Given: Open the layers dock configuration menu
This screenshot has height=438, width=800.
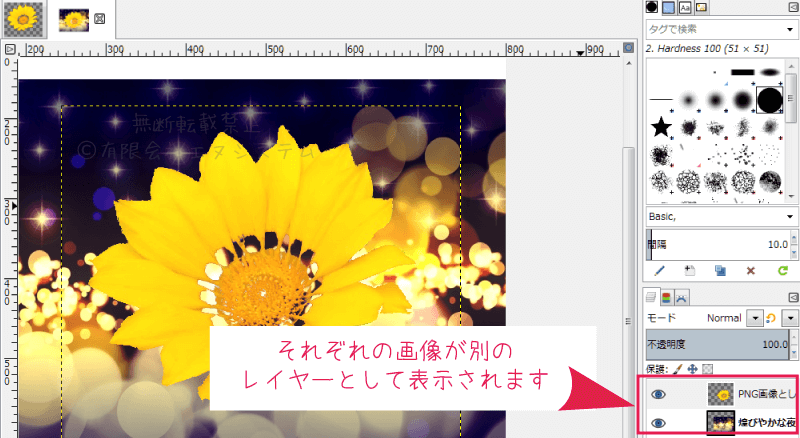Looking at the screenshot, I should (793, 297).
